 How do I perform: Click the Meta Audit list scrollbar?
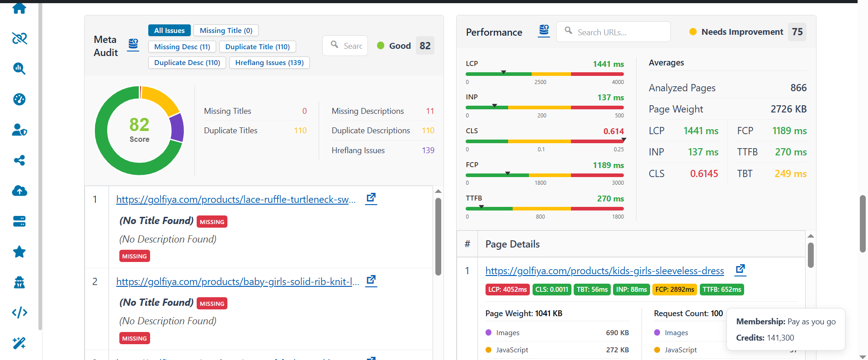coord(438,235)
